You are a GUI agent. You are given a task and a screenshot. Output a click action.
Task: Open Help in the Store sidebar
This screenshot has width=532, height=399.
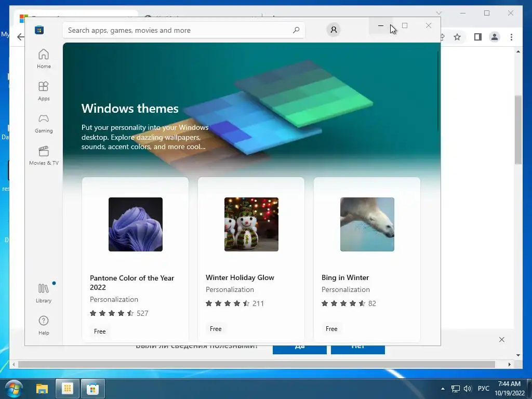[x=44, y=325]
